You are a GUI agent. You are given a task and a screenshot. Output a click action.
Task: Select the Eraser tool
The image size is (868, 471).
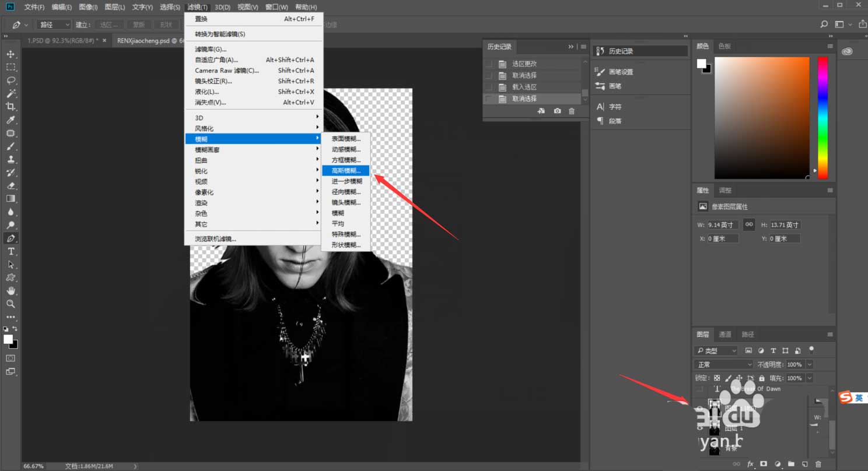coord(10,185)
